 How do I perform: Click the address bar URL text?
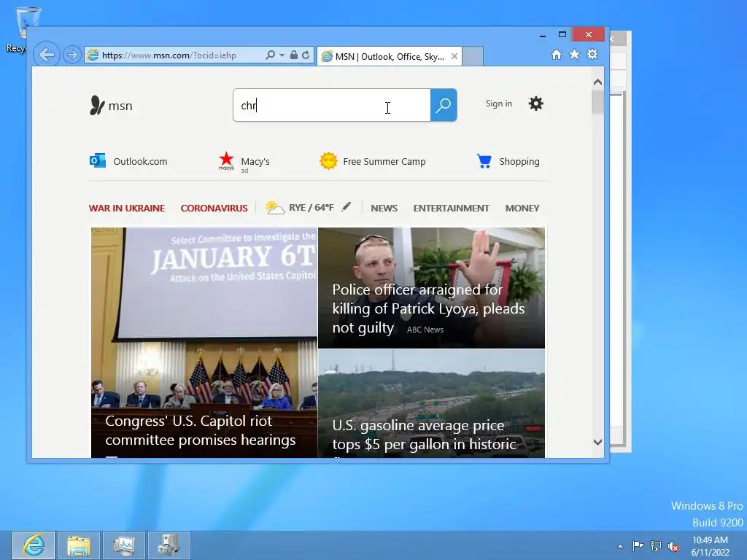tap(169, 55)
